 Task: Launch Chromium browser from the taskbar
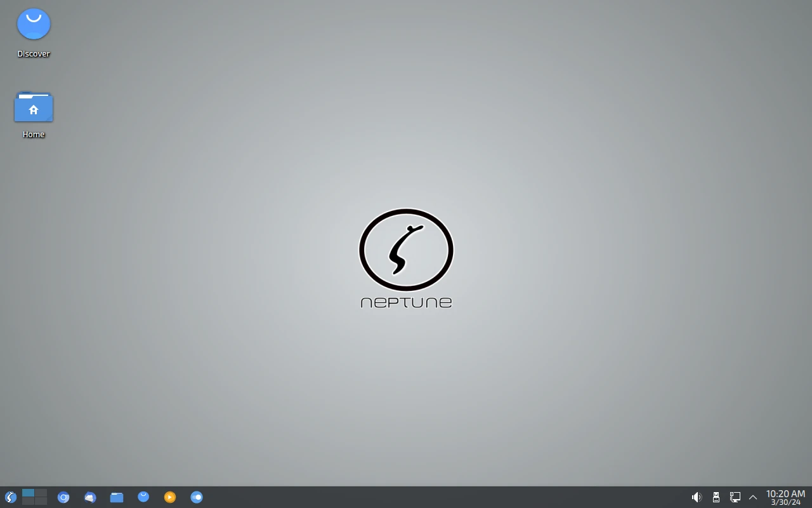click(x=63, y=497)
